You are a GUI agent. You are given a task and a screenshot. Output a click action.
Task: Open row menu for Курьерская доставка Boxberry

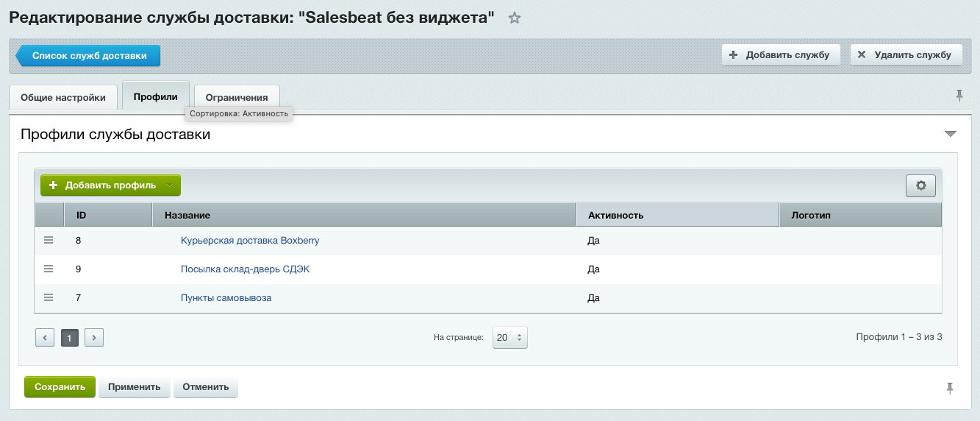(x=49, y=241)
